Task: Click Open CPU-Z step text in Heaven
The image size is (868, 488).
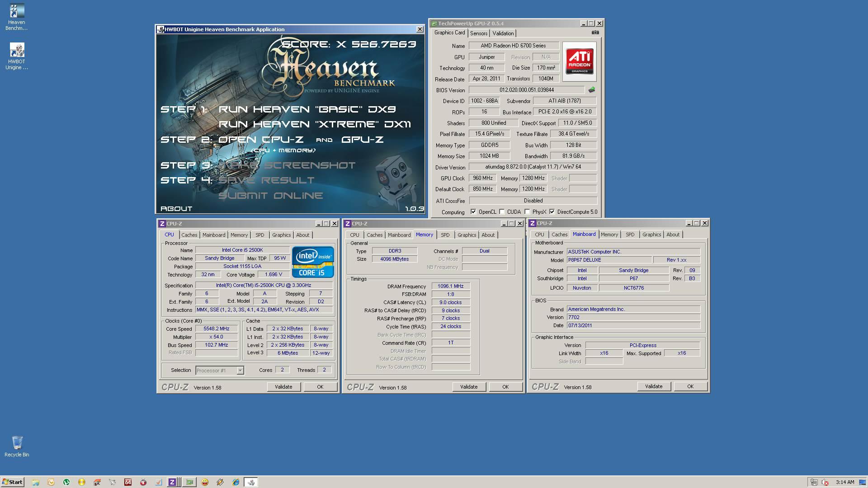Action: click(x=260, y=140)
